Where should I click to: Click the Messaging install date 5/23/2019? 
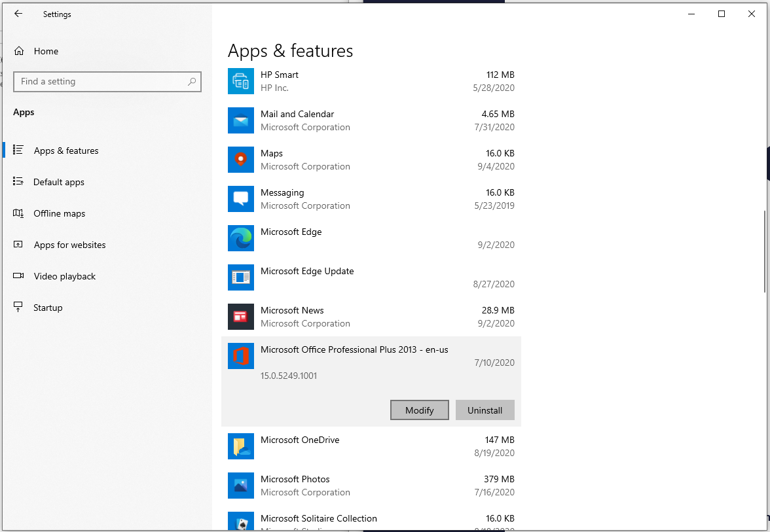coord(494,205)
